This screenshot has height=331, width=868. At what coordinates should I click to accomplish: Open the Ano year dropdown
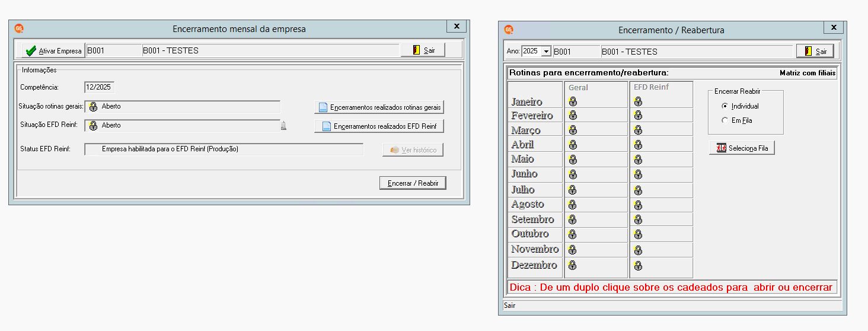[546, 52]
